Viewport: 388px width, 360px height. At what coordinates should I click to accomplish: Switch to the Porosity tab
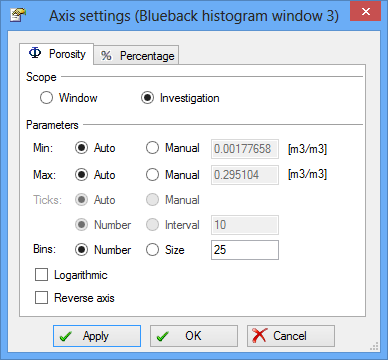pos(57,53)
